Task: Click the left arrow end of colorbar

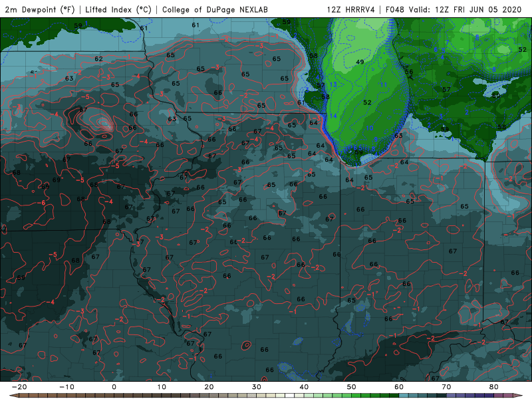Action: 13,396
